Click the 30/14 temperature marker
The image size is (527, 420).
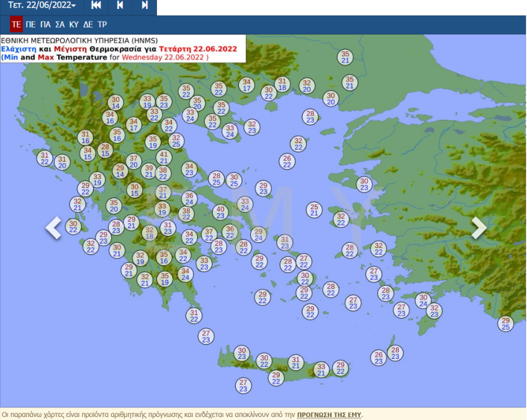click(x=116, y=103)
